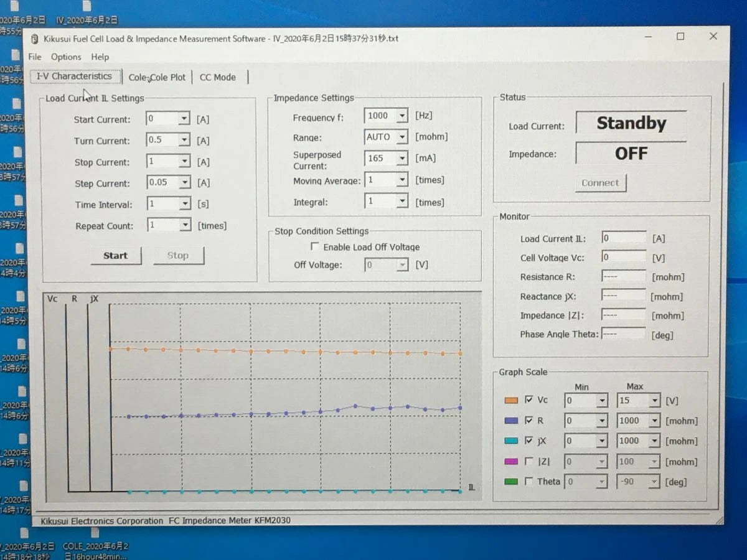This screenshot has width=747, height=560.
Task: Select the IV_2020年6月2日 file icon at top of desktop
Action: [86, 6]
